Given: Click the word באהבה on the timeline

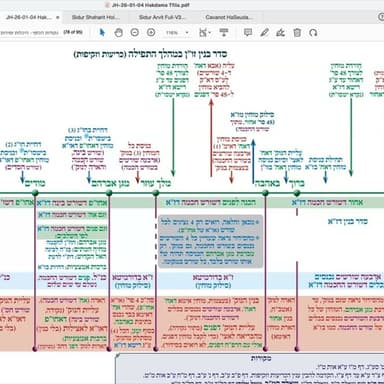Looking at the screenshot, I should pos(267,183).
